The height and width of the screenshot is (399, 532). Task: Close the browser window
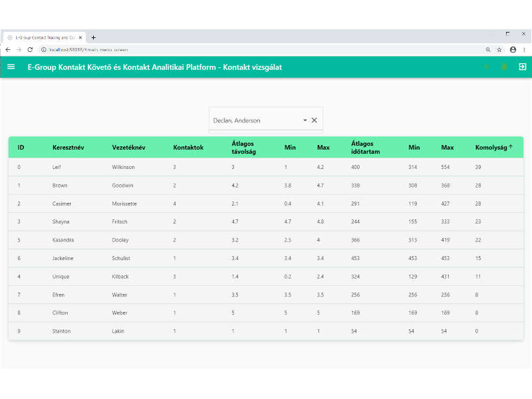(523, 34)
